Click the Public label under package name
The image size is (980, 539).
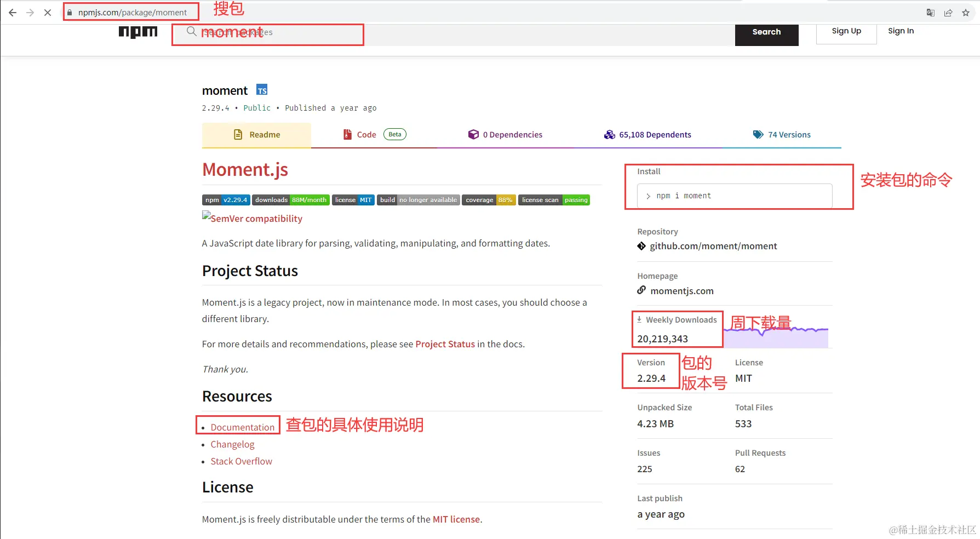click(257, 108)
